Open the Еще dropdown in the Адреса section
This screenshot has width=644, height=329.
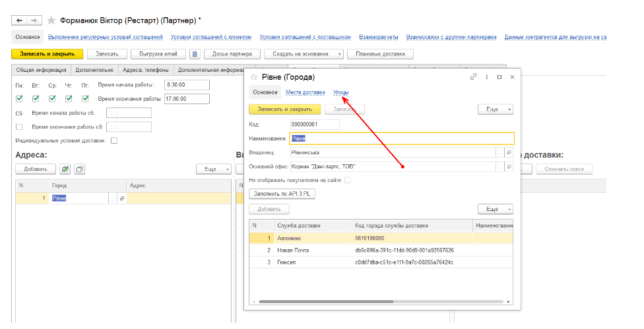click(214, 169)
